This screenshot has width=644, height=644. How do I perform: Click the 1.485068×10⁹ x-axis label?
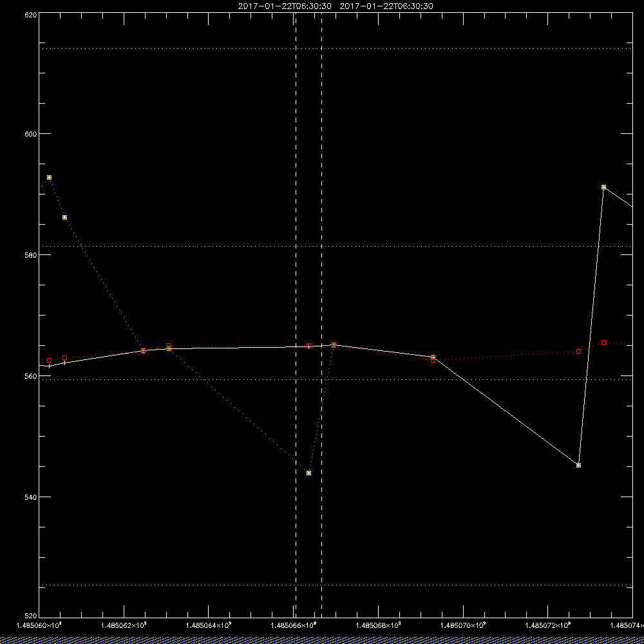379,625
